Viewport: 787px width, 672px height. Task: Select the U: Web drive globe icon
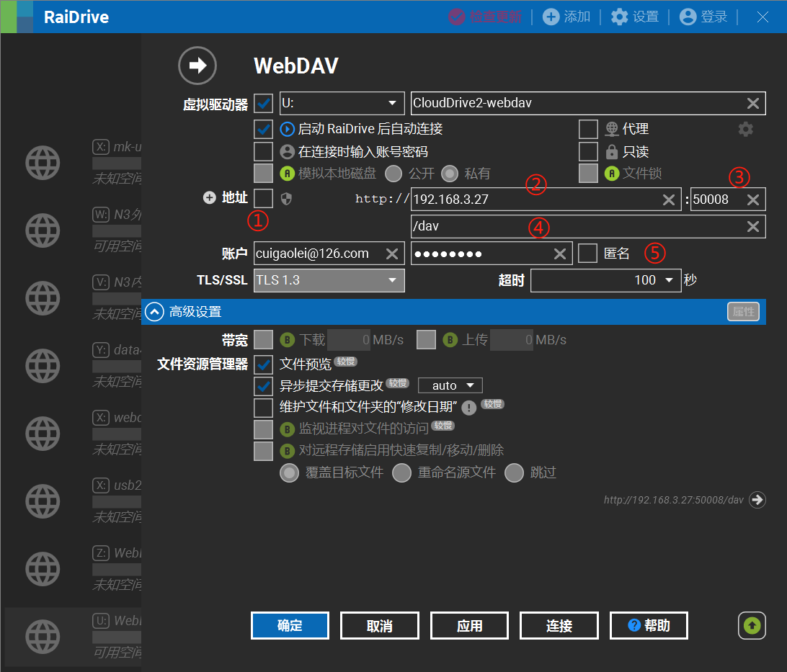point(43,637)
